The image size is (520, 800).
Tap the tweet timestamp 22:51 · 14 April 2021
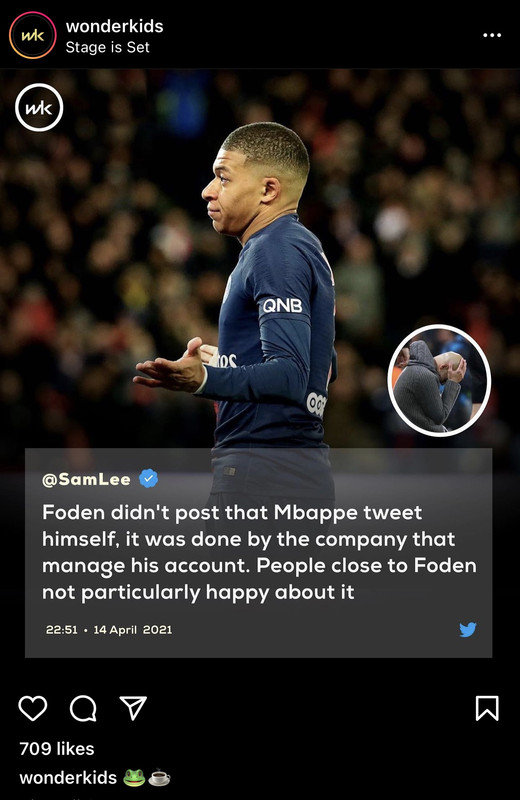point(109,630)
